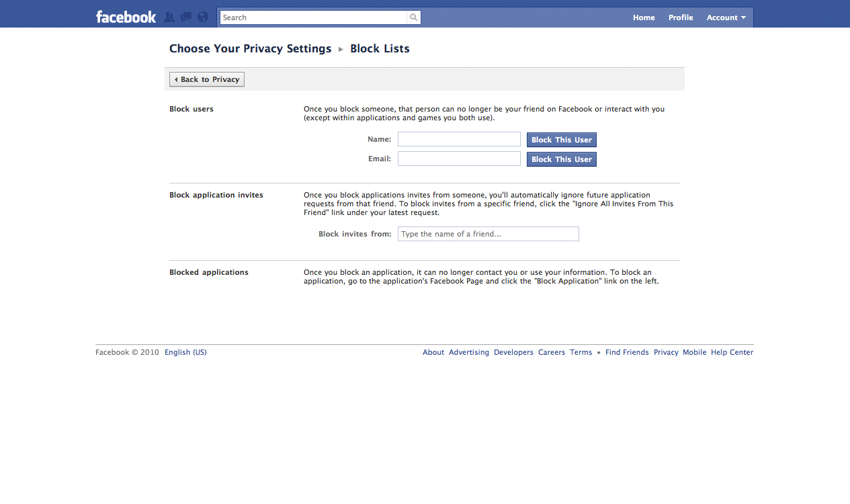Click Block This User next to Email
The image size is (850, 504).
(x=562, y=159)
